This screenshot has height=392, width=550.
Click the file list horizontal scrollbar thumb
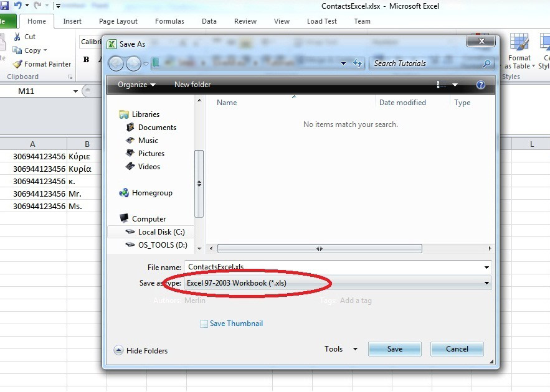click(x=320, y=249)
